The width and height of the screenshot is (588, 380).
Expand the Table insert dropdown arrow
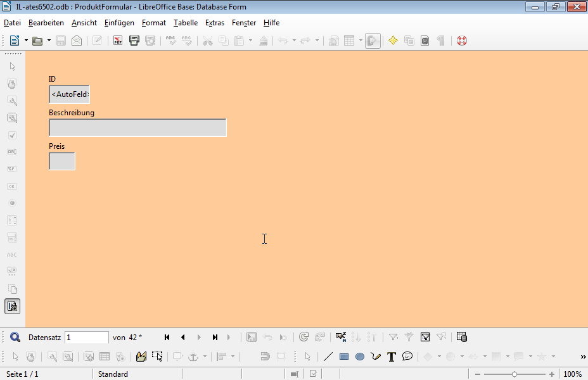point(361,41)
